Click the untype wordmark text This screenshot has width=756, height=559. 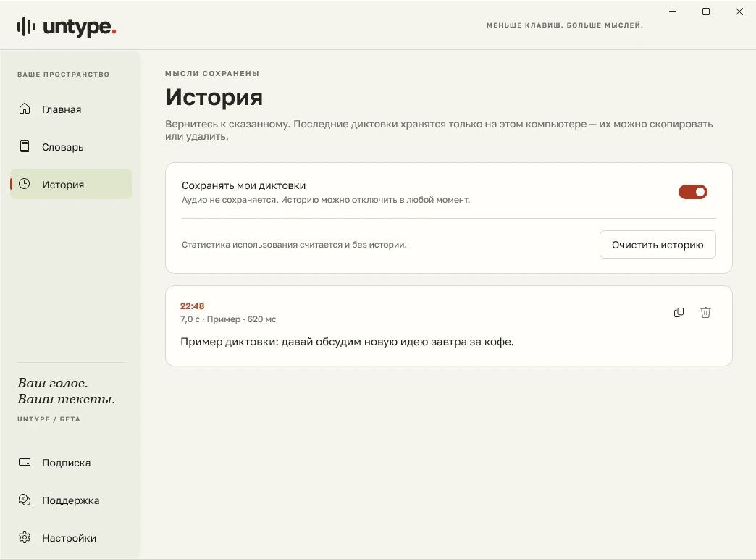(x=80, y=28)
